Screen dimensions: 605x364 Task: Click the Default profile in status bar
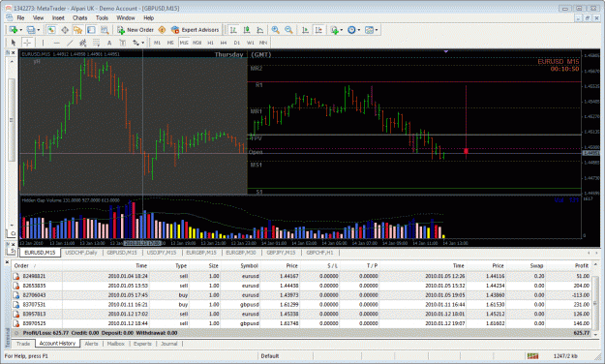click(x=270, y=356)
